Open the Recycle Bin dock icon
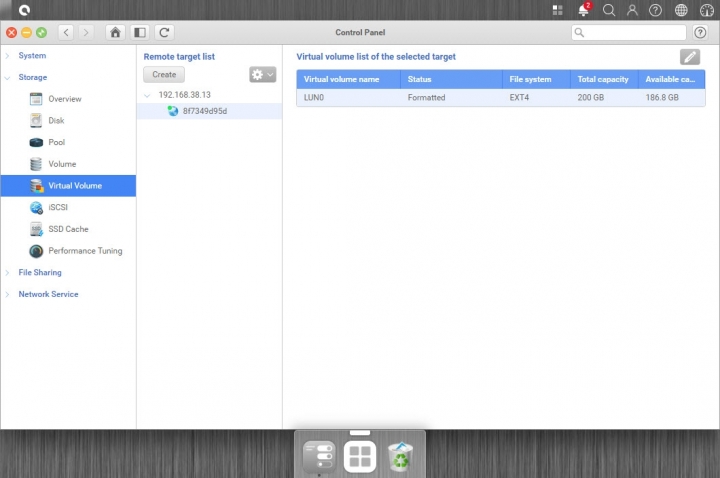This screenshot has height=478, width=720. tap(400, 456)
